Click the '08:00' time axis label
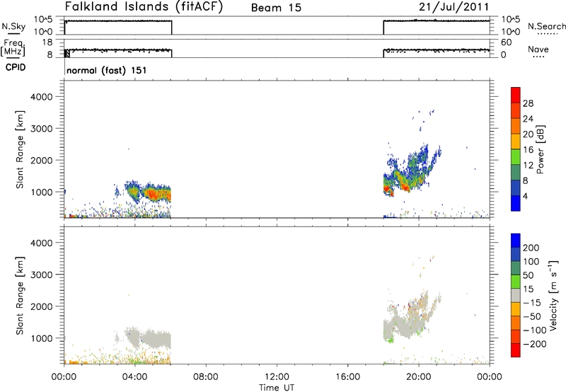 point(206,377)
